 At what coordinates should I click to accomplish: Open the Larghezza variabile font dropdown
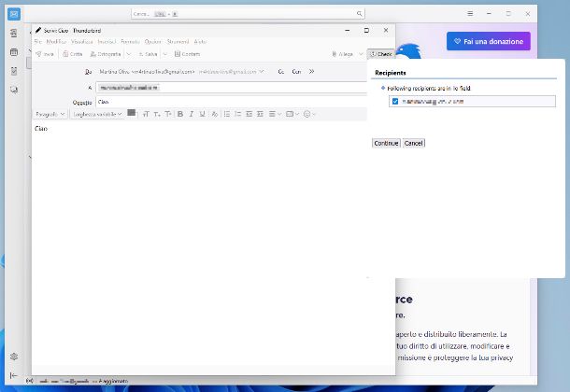pos(97,114)
